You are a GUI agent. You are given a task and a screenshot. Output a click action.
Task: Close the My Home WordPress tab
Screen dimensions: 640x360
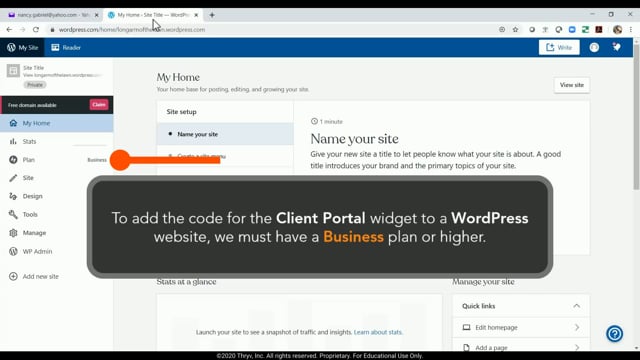coord(196,15)
